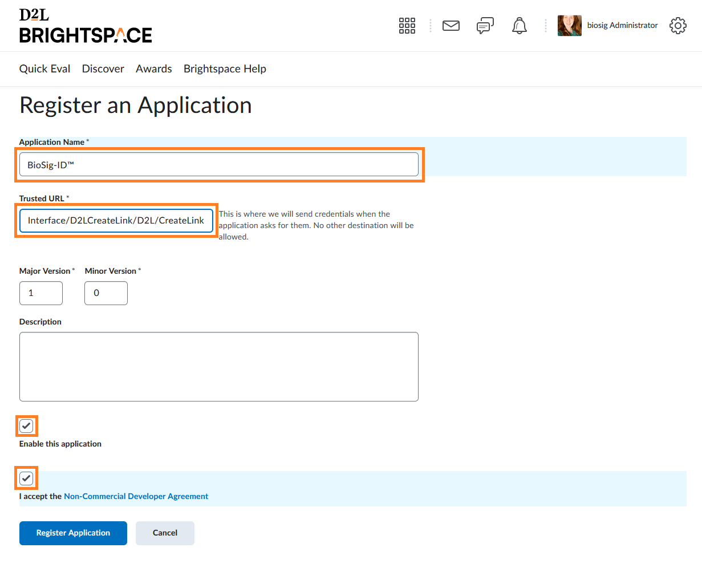Click the Register an Application heading
The width and height of the screenshot is (702, 588).
[x=136, y=106]
